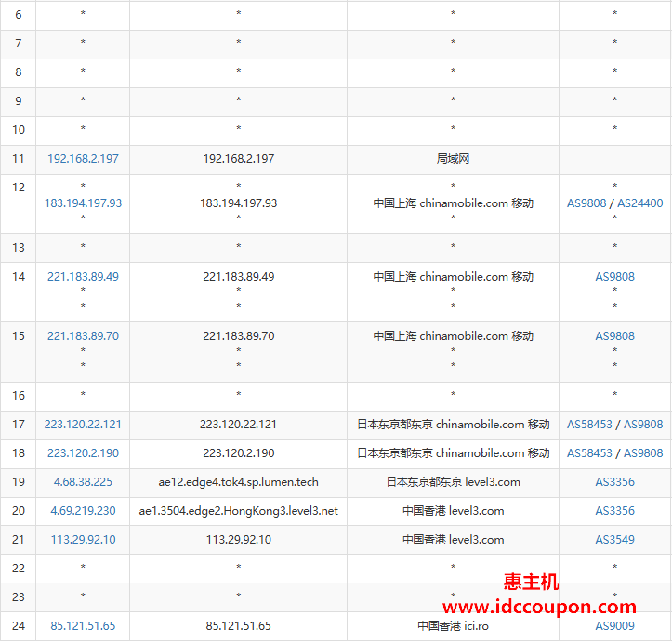Select the blue 221.183.89.70 IP link

[x=83, y=336]
